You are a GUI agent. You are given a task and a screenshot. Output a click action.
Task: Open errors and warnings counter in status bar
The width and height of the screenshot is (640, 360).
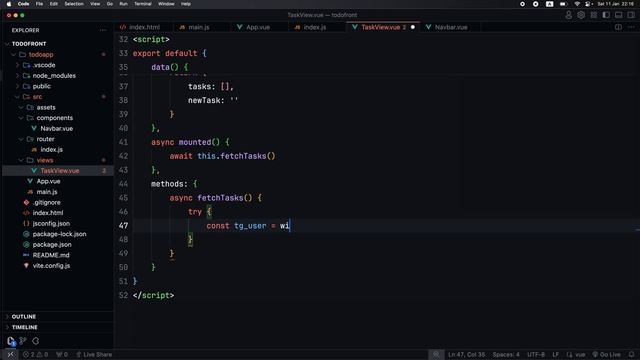point(35,354)
